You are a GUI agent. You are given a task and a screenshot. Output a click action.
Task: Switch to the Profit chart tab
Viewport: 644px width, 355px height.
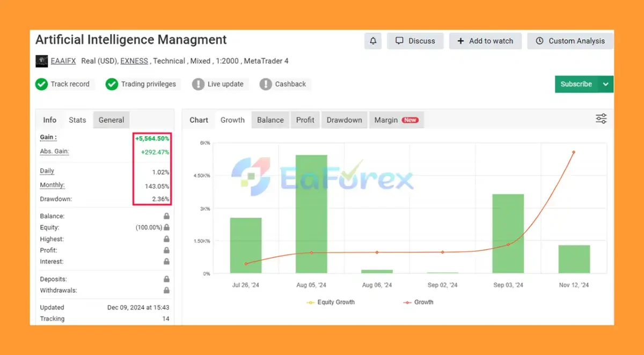[305, 120]
